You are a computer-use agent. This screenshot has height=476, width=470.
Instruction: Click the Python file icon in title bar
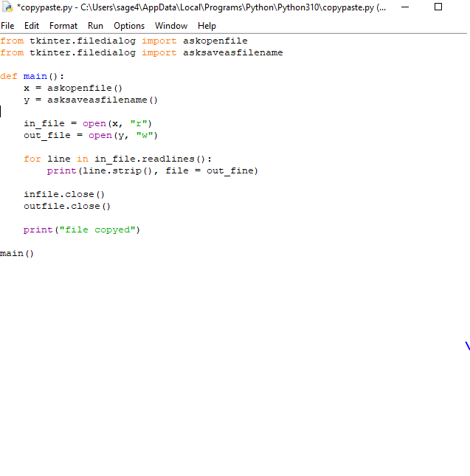tap(7, 7)
